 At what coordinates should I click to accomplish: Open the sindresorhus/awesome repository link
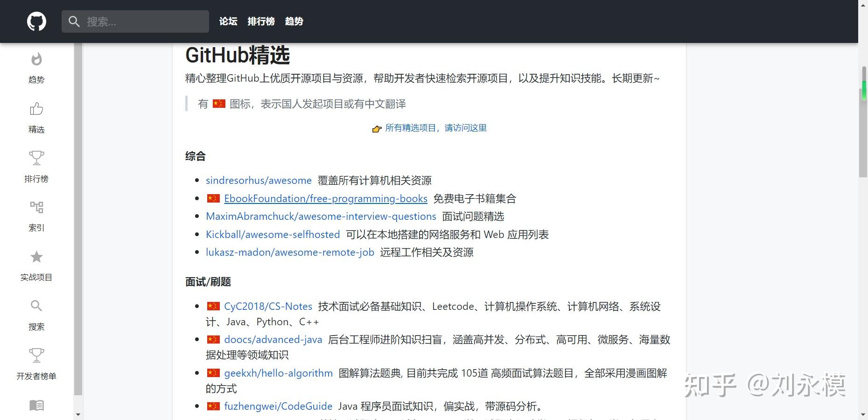[x=259, y=180]
